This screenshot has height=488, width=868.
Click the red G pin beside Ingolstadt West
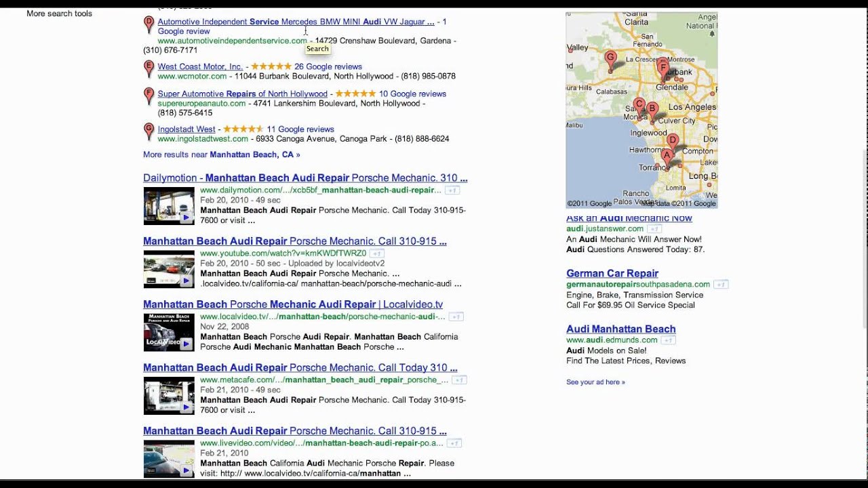coord(149,131)
